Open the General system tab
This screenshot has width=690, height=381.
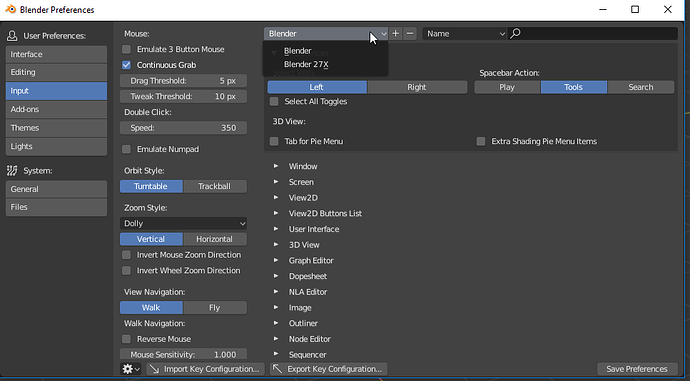[x=56, y=189]
